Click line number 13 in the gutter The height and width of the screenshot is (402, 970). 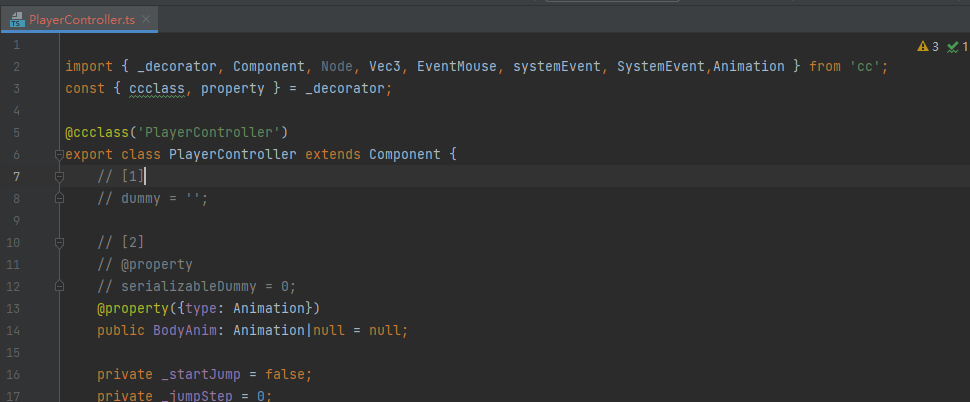17,308
